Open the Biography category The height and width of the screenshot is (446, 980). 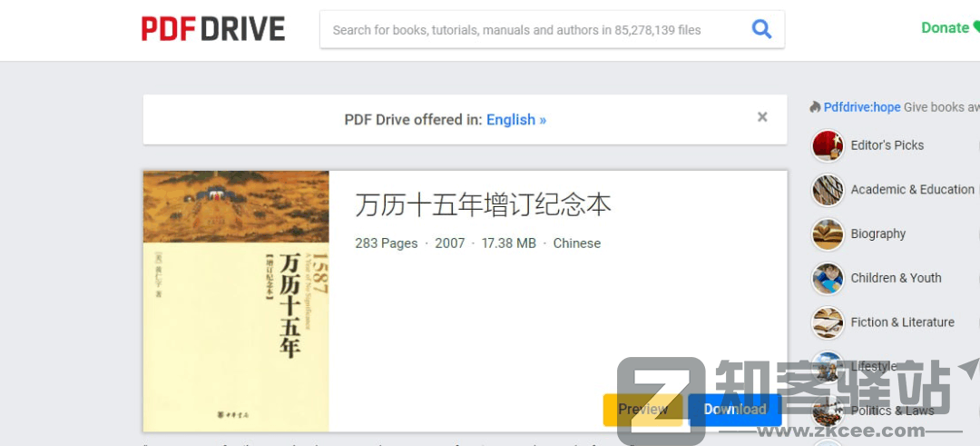(878, 234)
